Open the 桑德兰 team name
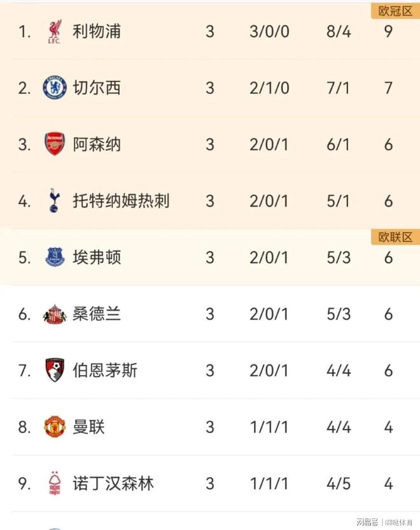This screenshot has height=530, width=420. (97, 314)
